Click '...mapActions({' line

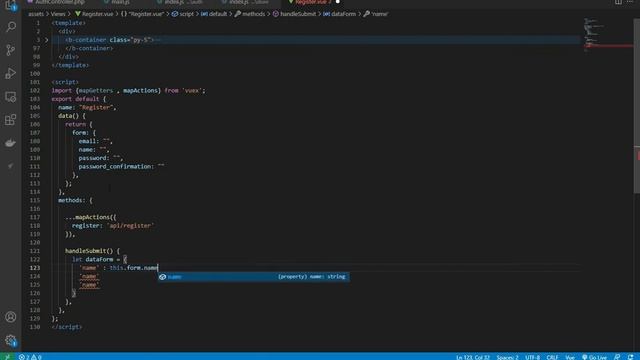tap(91, 217)
